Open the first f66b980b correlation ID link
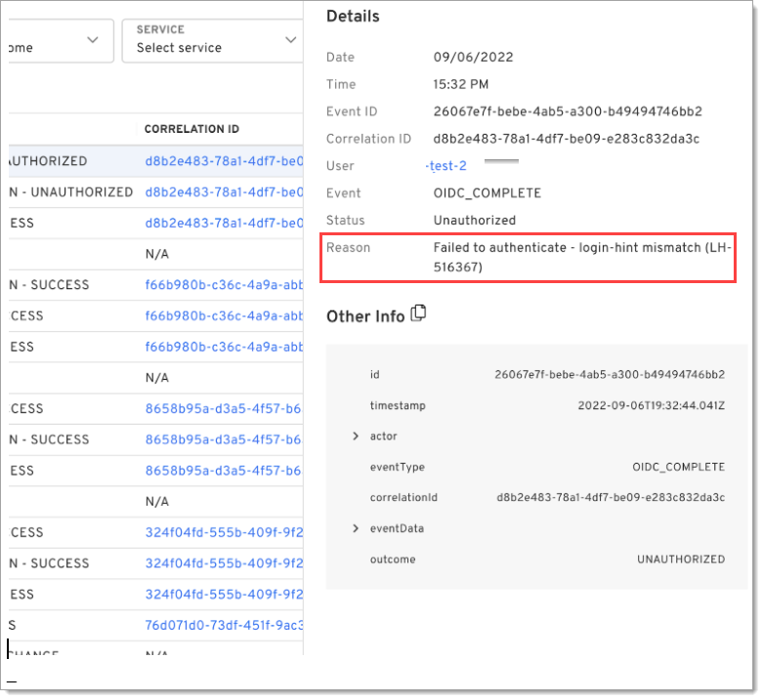 point(224,285)
